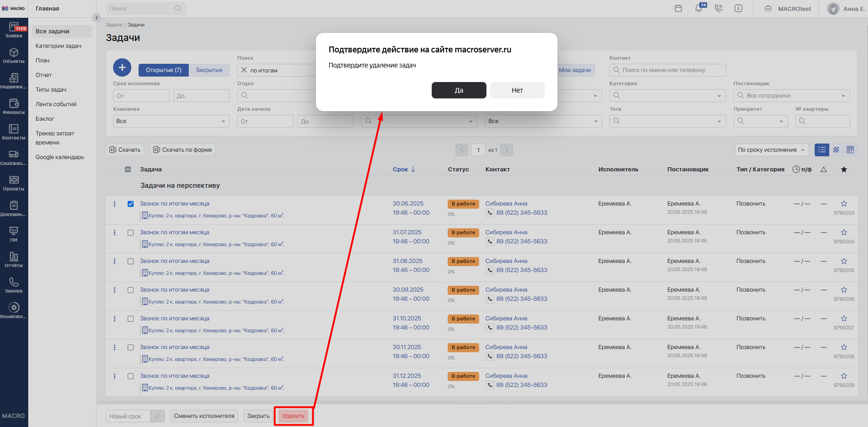Click the contact search input field
The width and height of the screenshot is (868, 427).
tap(668, 70)
